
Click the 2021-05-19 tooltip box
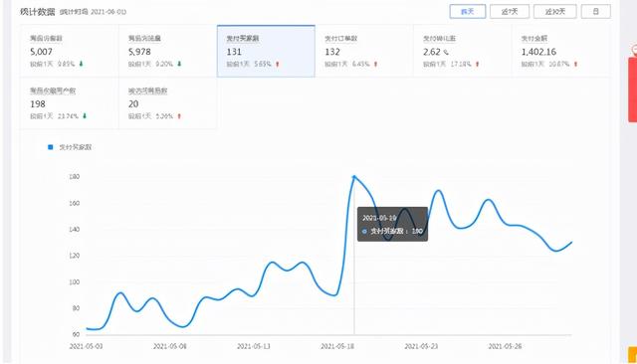[x=392, y=224]
